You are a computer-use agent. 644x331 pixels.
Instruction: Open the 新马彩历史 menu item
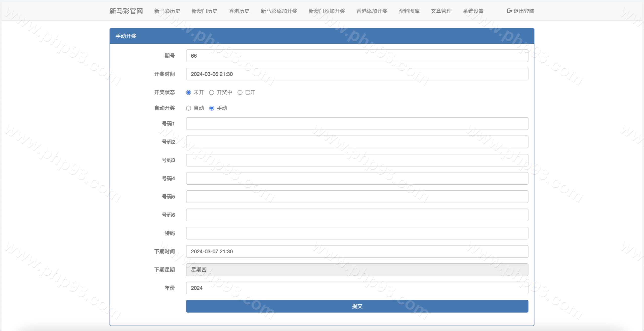point(167,11)
